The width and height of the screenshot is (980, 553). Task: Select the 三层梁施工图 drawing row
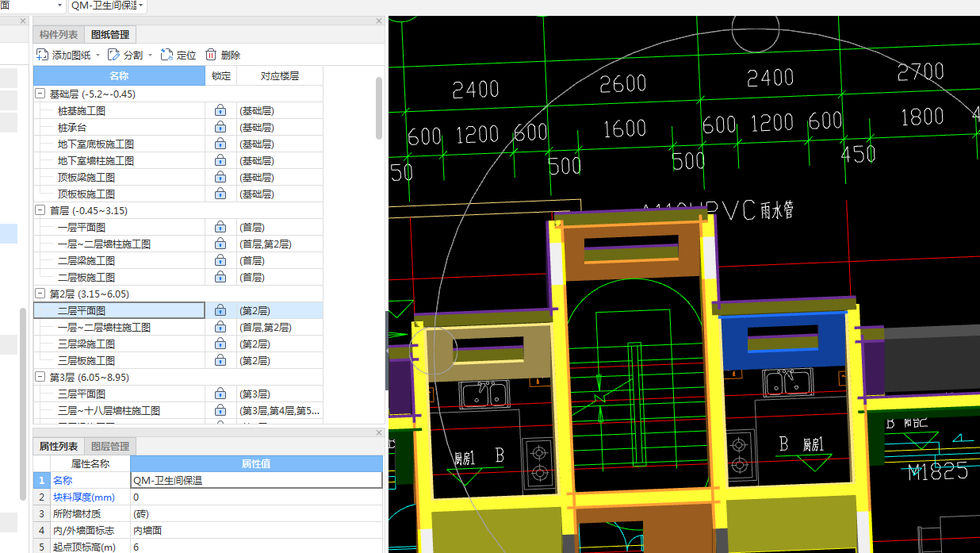(178, 344)
